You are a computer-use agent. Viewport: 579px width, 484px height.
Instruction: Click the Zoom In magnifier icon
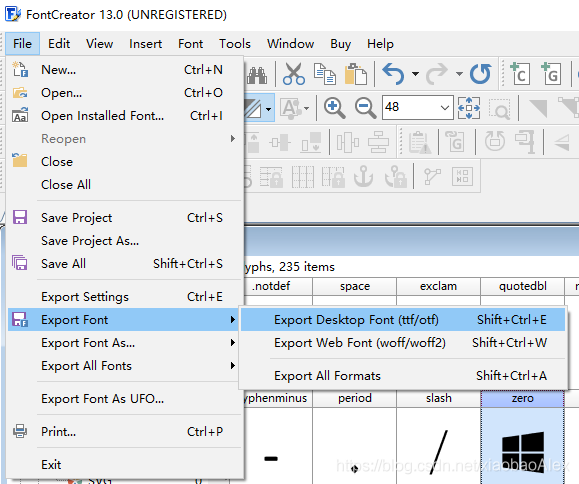334,108
